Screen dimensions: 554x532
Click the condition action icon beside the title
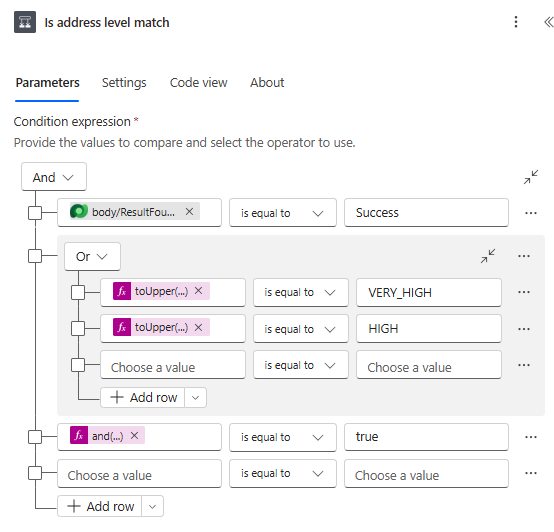coord(25,22)
